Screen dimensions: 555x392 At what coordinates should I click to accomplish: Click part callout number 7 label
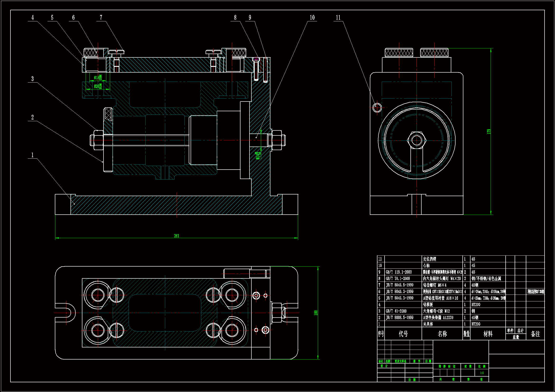[x=101, y=18]
